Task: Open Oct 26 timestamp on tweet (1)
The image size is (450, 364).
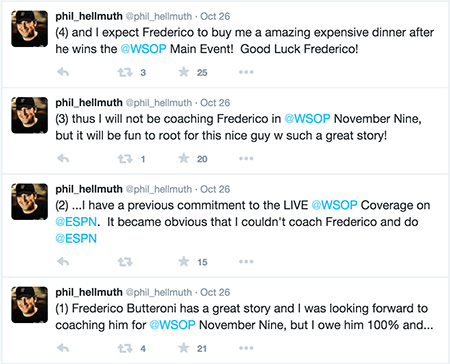Action: [215, 292]
